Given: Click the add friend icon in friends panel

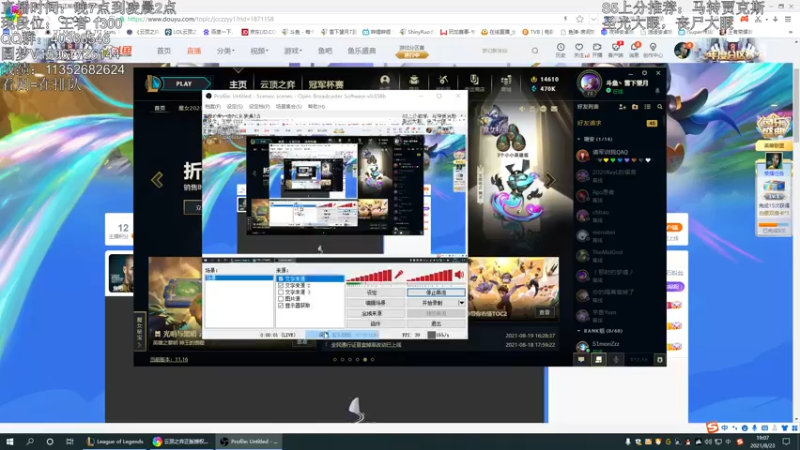Looking at the screenshot, I should click(622, 107).
